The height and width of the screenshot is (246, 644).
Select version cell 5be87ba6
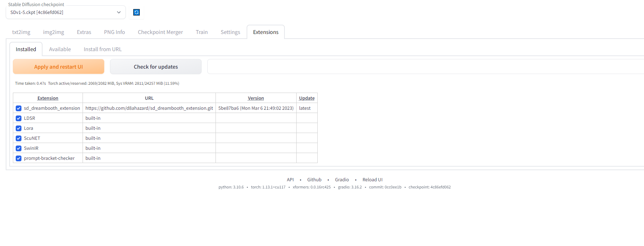(x=256, y=108)
